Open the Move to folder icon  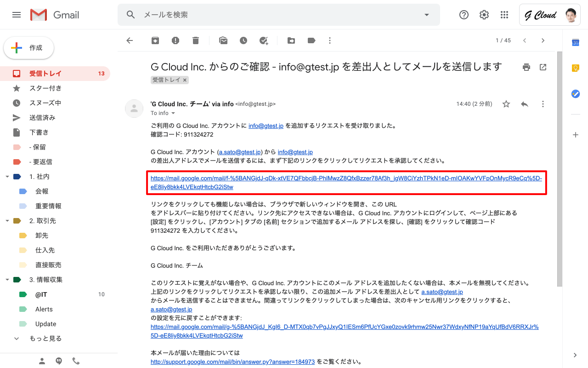(291, 40)
